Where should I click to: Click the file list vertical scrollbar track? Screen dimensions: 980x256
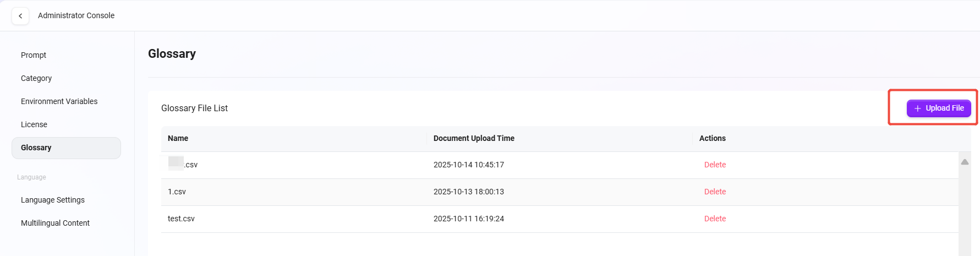coord(965,215)
